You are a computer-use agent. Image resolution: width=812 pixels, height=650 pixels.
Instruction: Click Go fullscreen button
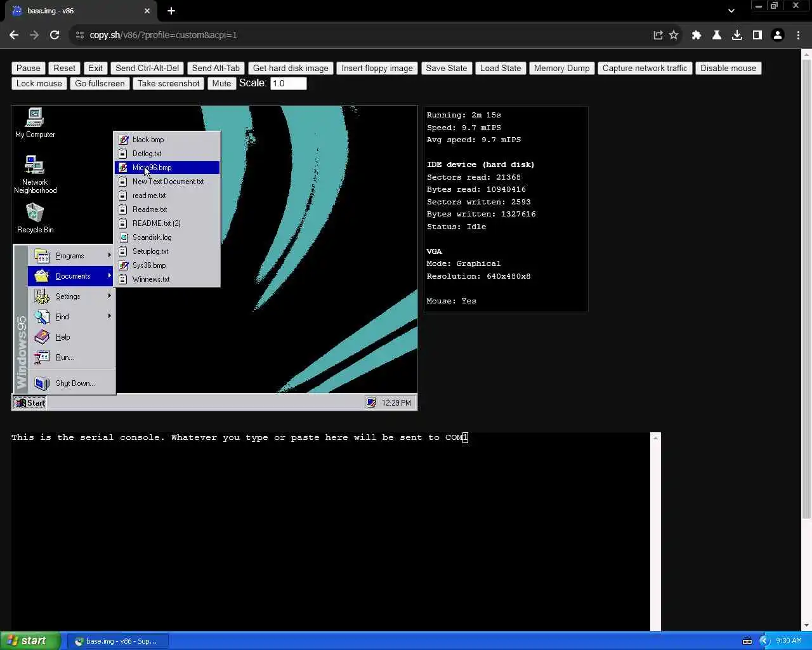click(100, 83)
